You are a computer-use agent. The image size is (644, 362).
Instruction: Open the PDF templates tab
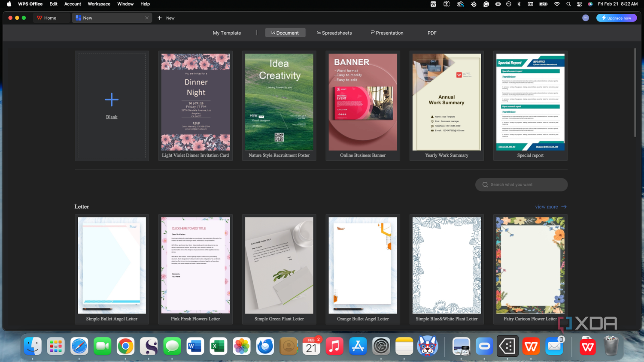click(432, 33)
